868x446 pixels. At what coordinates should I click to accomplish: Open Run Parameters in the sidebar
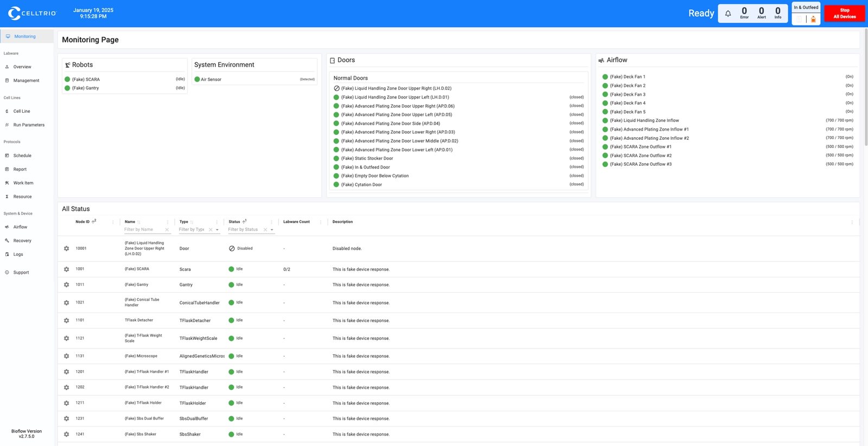[x=29, y=125]
